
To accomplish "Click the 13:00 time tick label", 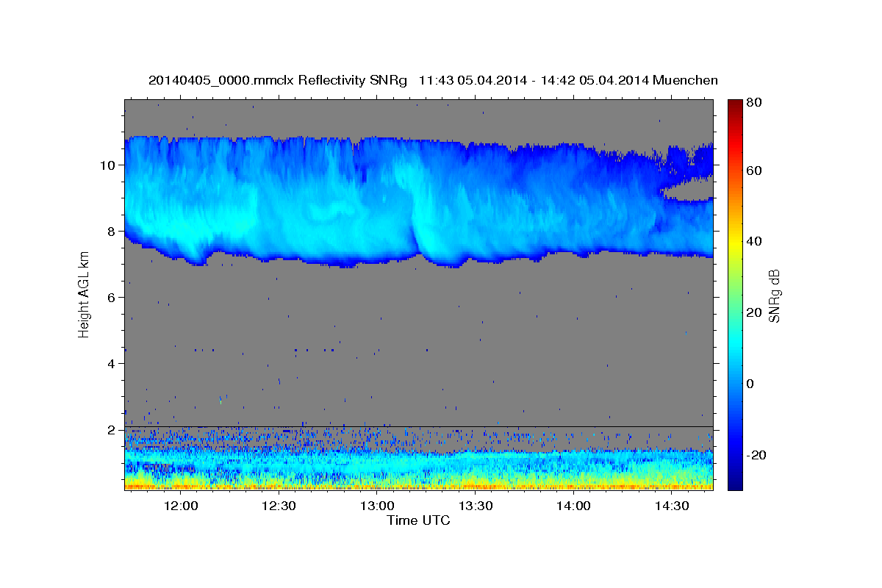I will pyautogui.click(x=376, y=506).
